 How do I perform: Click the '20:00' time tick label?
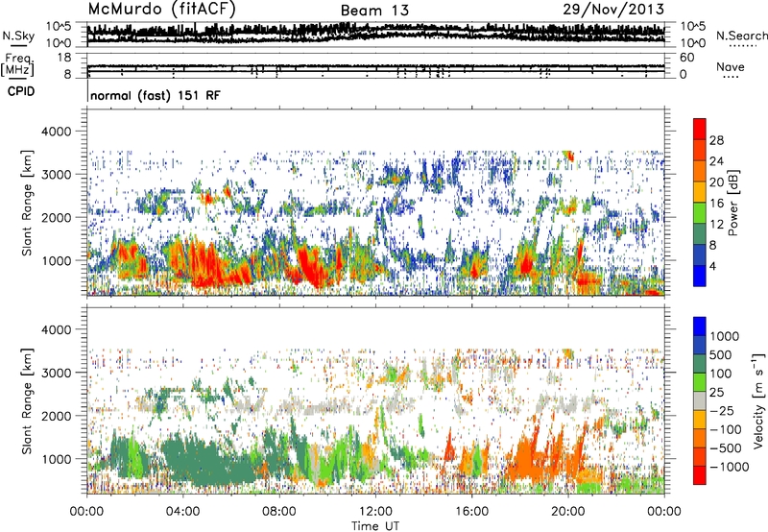point(568,512)
